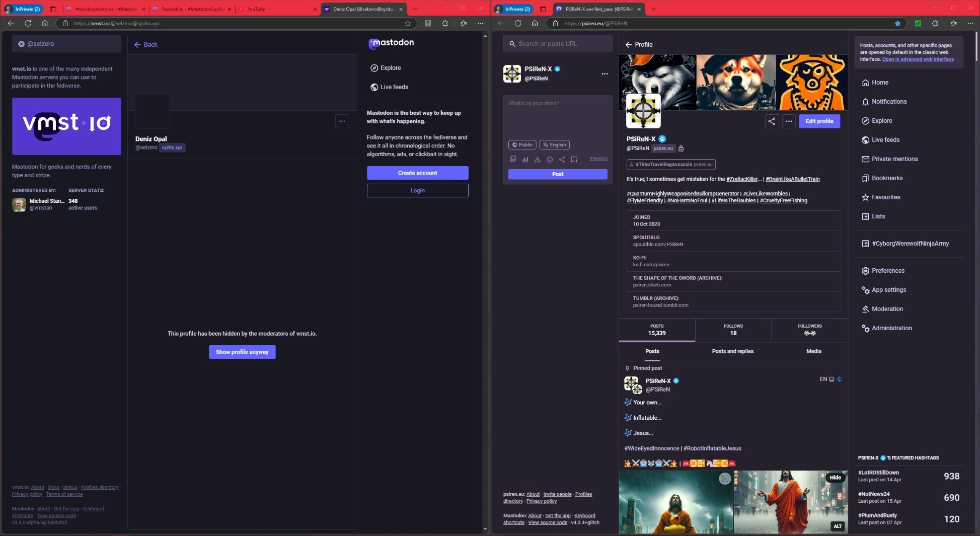Open the Explore icon in the vmst.io sidebar

(374, 68)
